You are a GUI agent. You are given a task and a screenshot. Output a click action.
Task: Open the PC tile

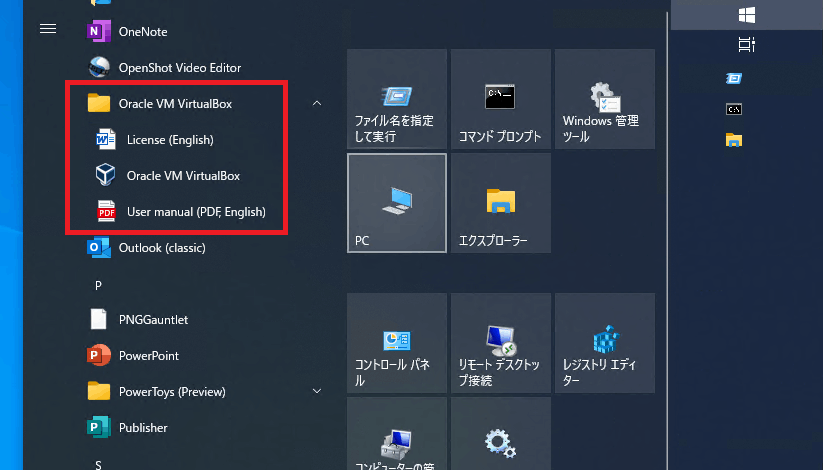click(x=397, y=203)
